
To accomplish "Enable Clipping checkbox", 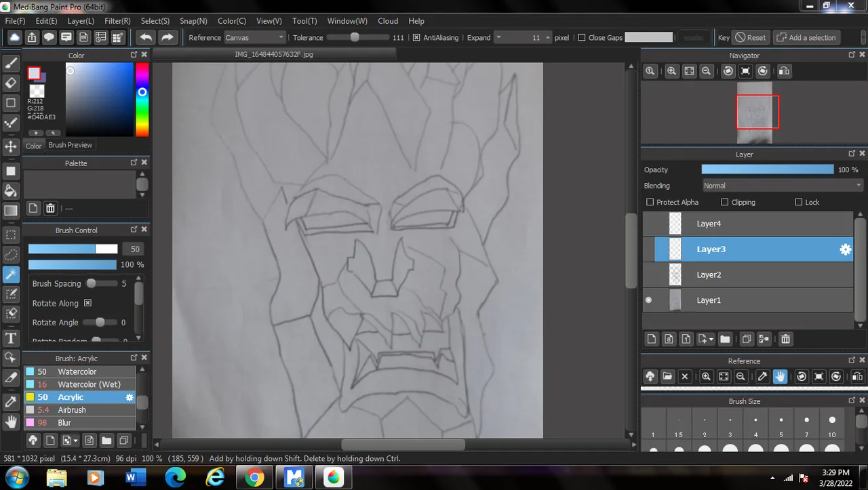I will tap(724, 202).
